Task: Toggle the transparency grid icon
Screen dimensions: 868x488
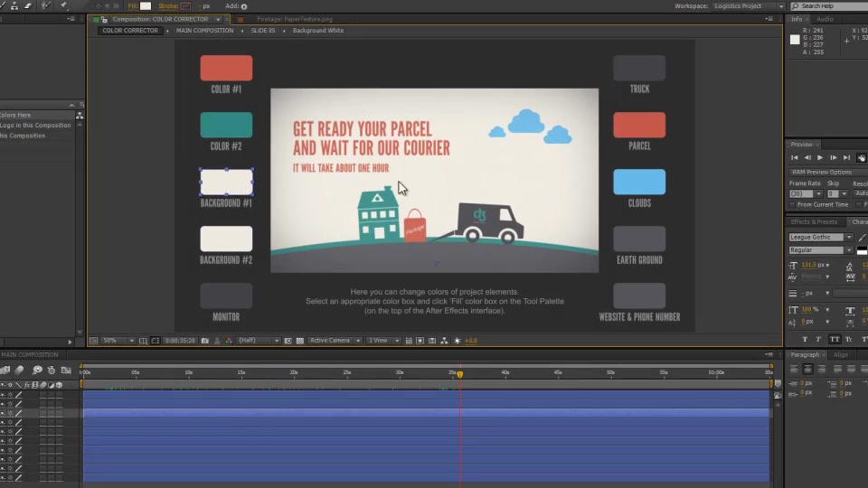Action: tap(300, 341)
